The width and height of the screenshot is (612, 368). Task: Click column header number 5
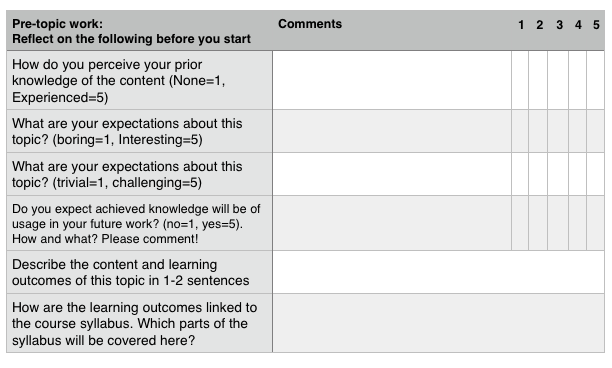click(596, 25)
